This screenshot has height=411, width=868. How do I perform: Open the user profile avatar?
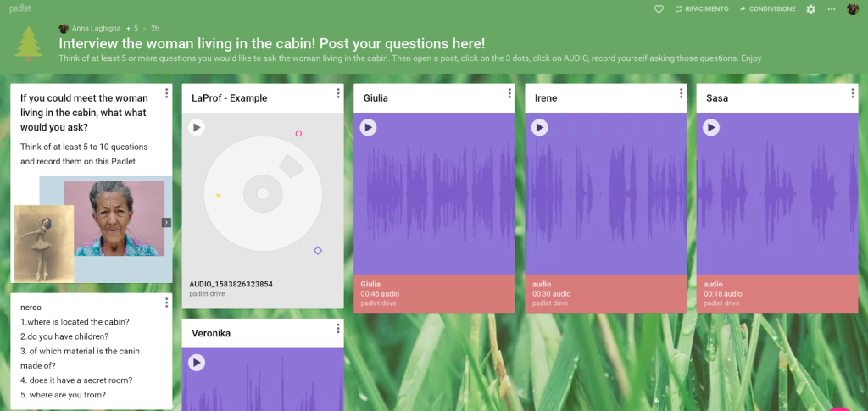pos(852,9)
